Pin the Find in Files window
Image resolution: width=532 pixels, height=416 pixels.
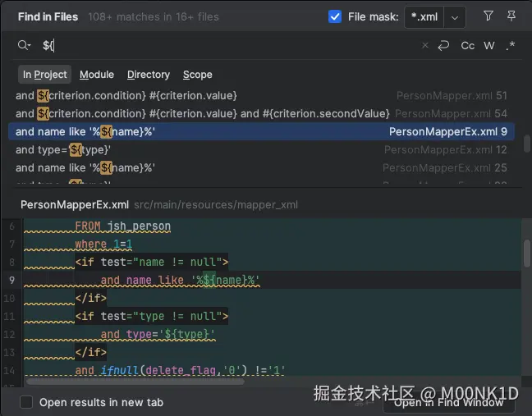tap(511, 16)
